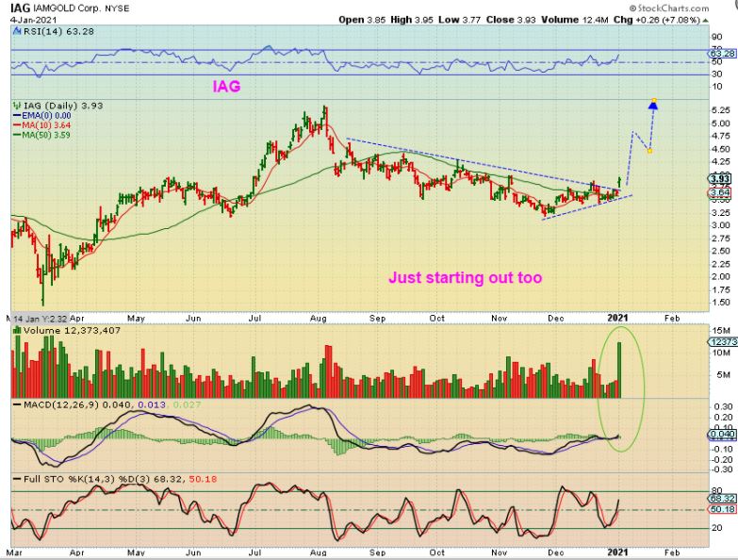
Task: Click the '14 Jan Y:2.32' crosshair readout
Action: tap(41, 318)
